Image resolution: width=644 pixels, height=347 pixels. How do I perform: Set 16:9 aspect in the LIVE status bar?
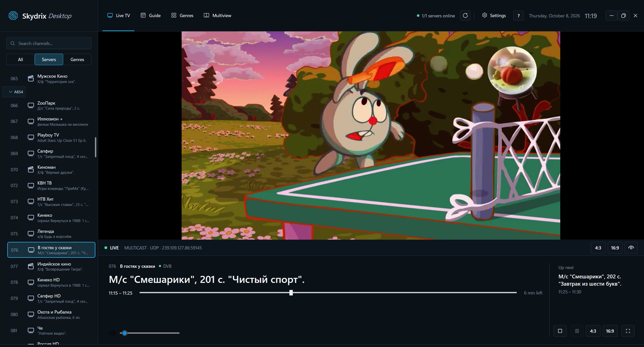615,248
